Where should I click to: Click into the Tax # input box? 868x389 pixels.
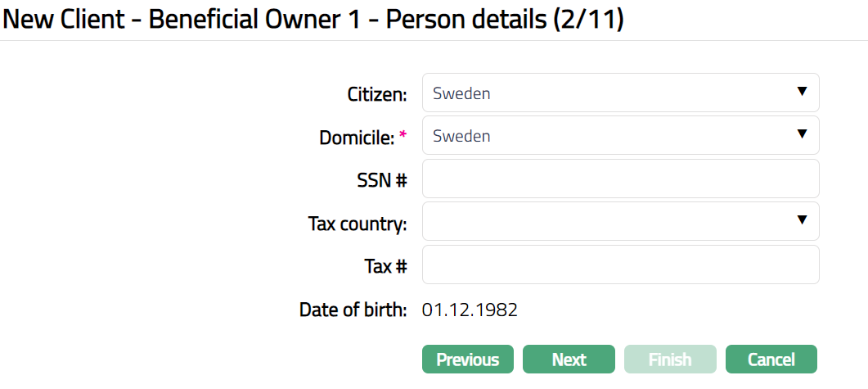pyautogui.click(x=620, y=265)
